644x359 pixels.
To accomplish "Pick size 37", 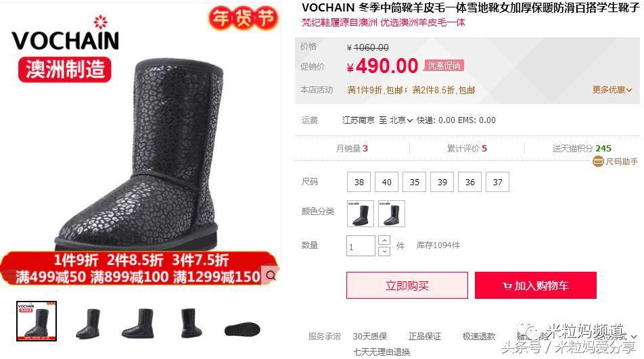I will click(x=497, y=182).
